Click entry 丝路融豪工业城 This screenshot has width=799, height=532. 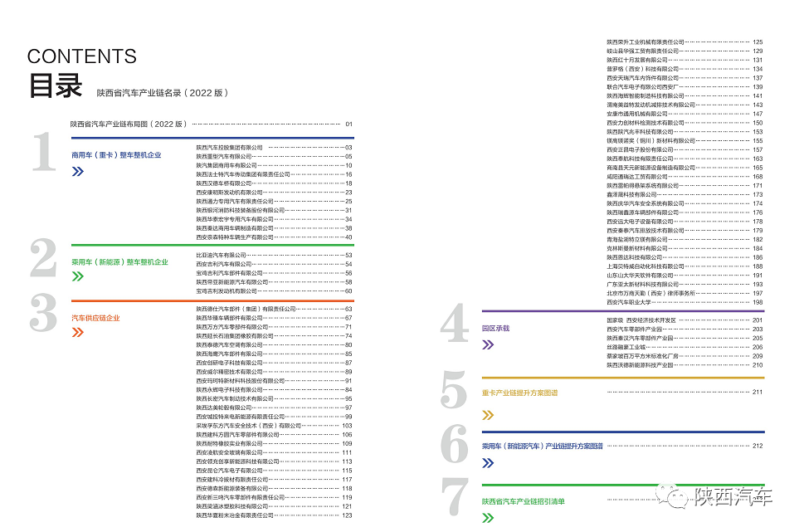626,347
